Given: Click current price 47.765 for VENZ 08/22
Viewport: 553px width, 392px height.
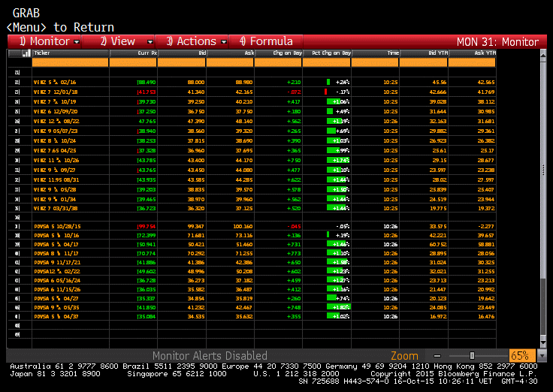Looking at the screenshot, I should (x=147, y=121).
